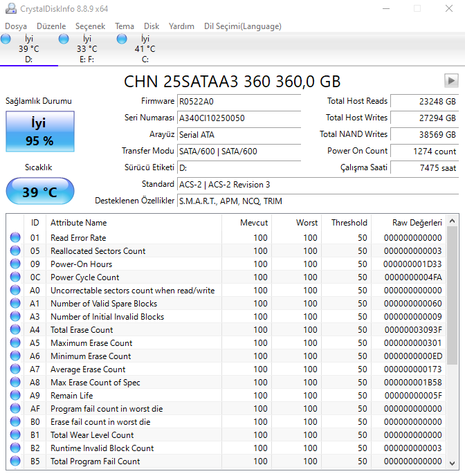Image resolution: width=465 pixels, height=476 pixels.
Task: Open the Dosya menu
Action: point(16,26)
